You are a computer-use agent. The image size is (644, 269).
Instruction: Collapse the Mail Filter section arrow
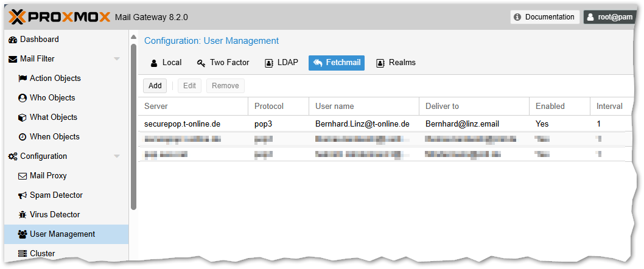tap(117, 59)
